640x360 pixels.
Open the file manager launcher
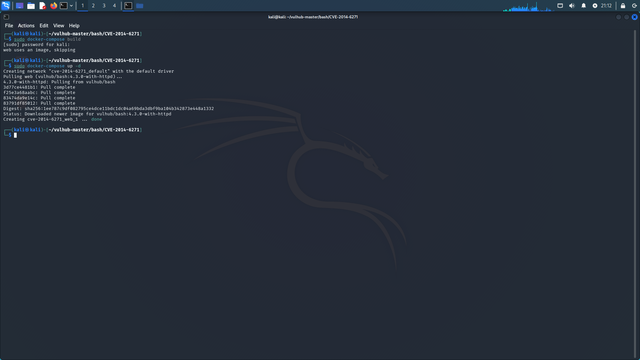pyautogui.click(x=31, y=6)
